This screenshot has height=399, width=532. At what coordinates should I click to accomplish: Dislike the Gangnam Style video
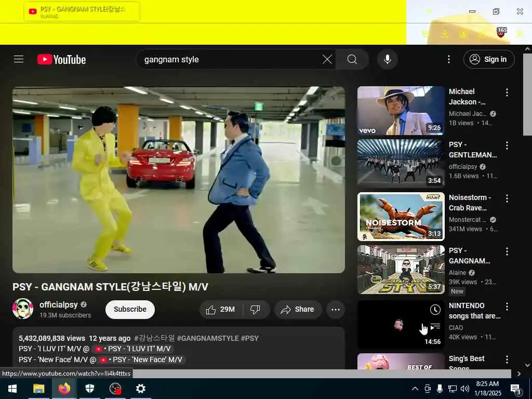point(255,310)
